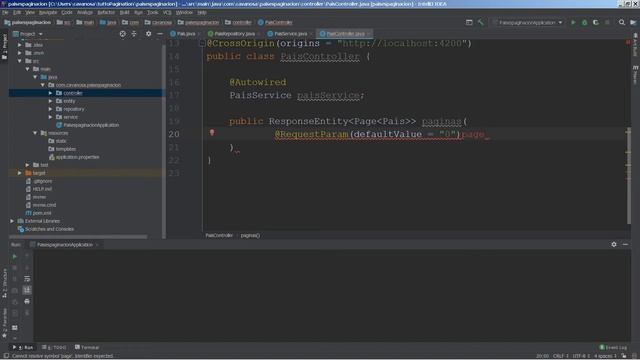This screenshot has width=640, height=360.
Task: Open the Refactor menu
Action: click(106, 13)
